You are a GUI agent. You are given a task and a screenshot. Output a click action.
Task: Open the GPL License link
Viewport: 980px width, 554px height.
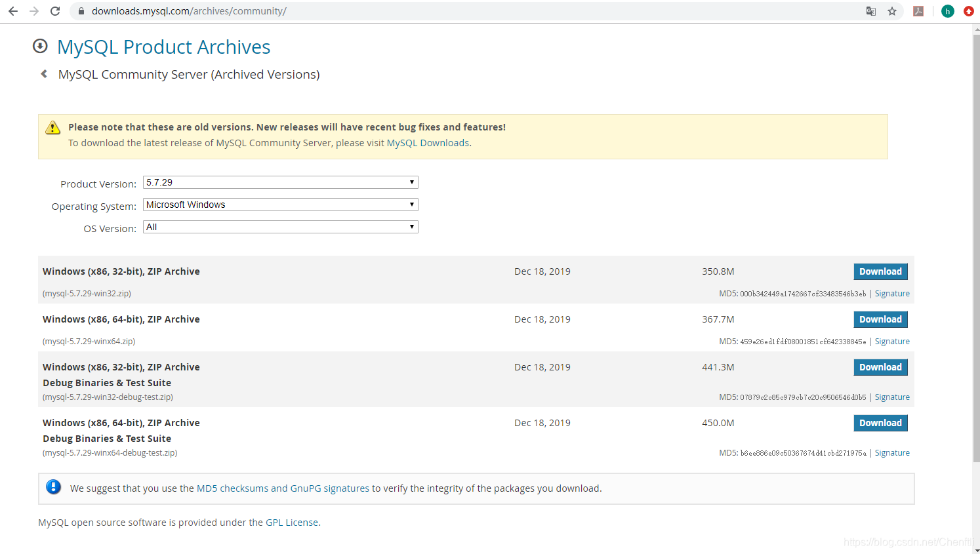click(292, 523)
